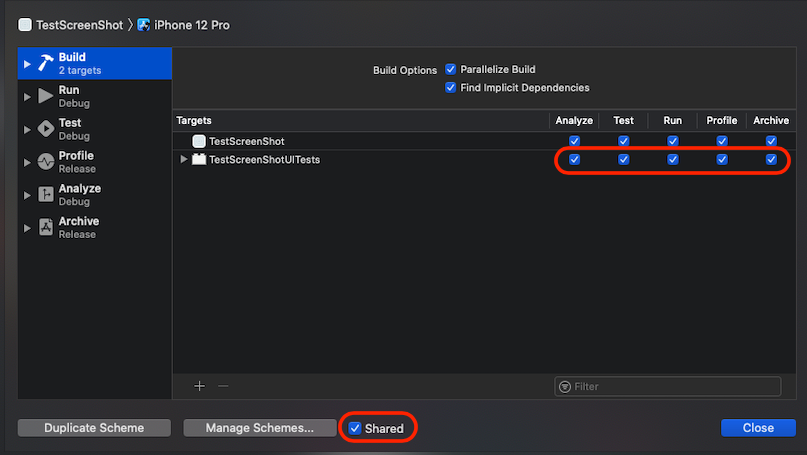Click the Archive column header
The height and width of the screenshot is (455, 807).
coord(771,120)
